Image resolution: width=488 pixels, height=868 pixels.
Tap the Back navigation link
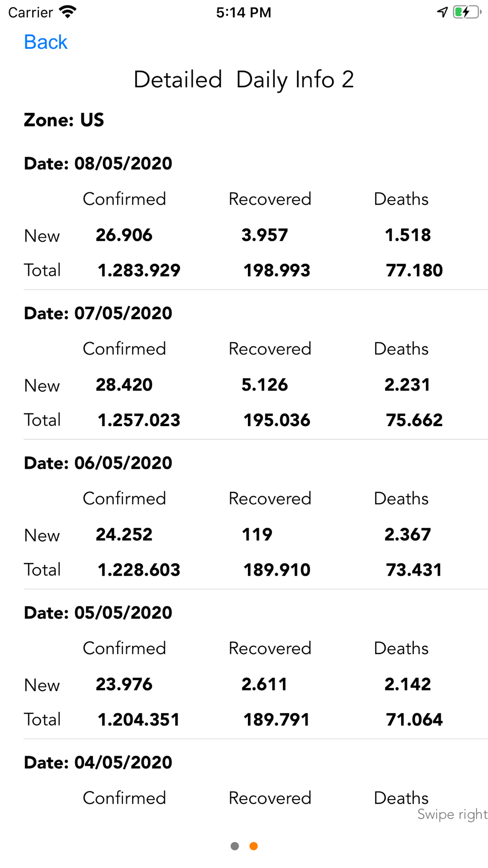point(45,42)
